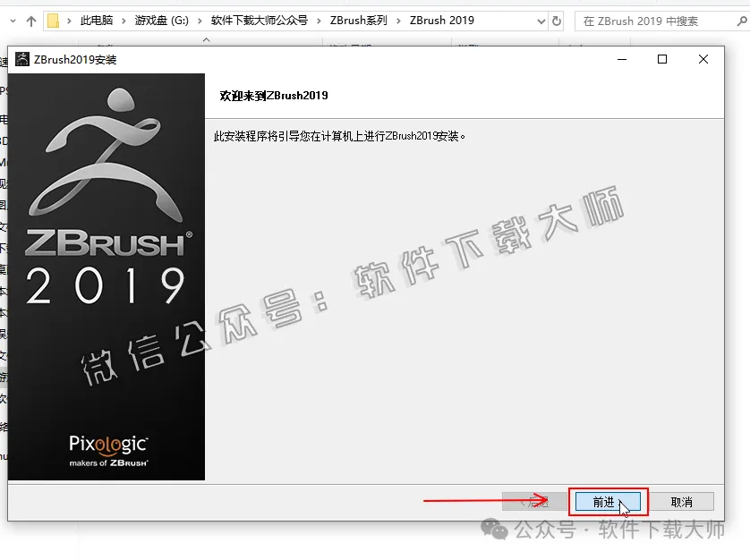Expand the chevron after 游戏盘 (G:) breadcrumb

tap(203, 21)
